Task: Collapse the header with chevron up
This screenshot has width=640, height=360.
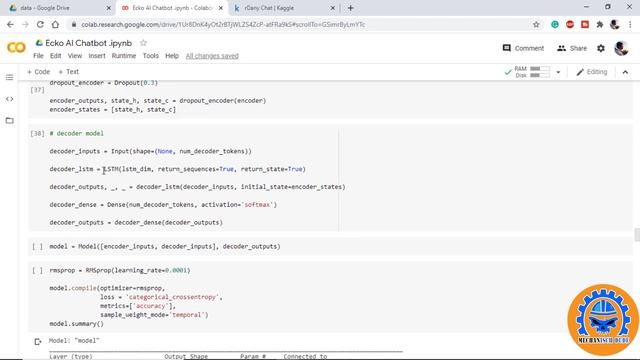Action: [625, 72]
